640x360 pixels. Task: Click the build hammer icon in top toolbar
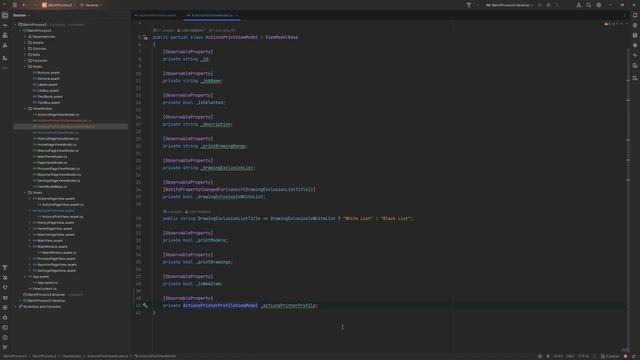(x=469, y=5)
